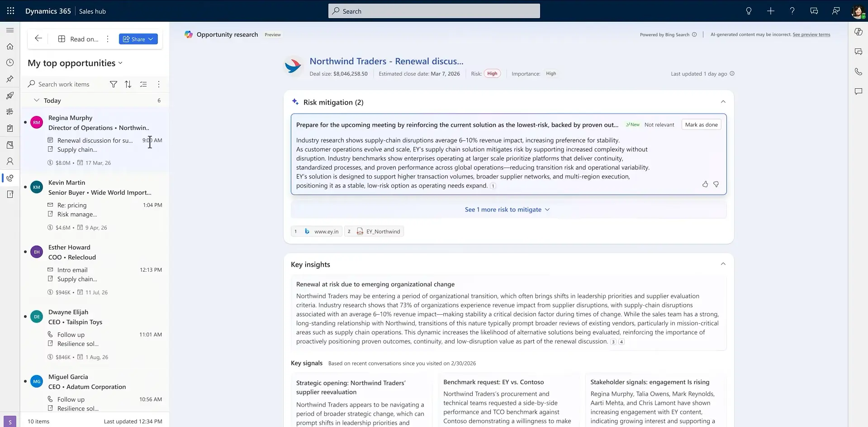Click the info icon next to Bing Search
The height and width of the screenshot is (427, 868).
[x=694, y=34]
